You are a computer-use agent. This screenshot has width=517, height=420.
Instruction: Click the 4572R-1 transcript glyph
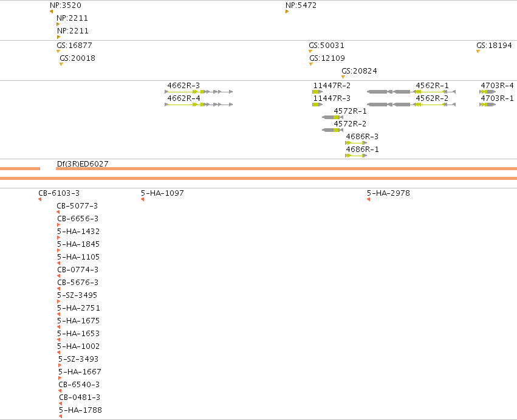point(333,117)
